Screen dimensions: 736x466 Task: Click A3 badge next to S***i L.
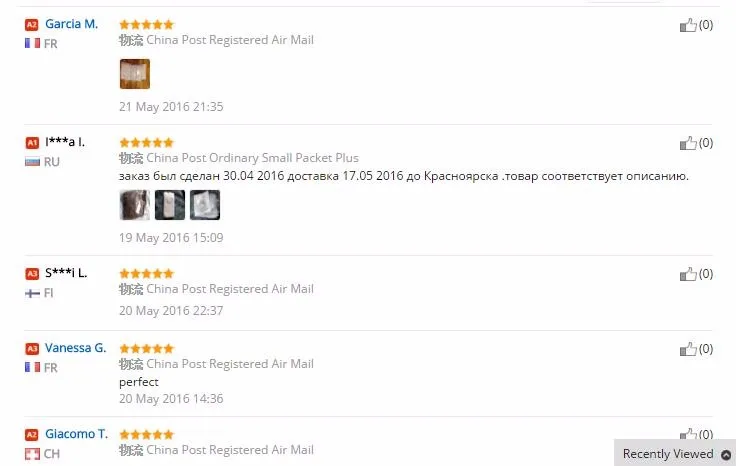[31, 274]
